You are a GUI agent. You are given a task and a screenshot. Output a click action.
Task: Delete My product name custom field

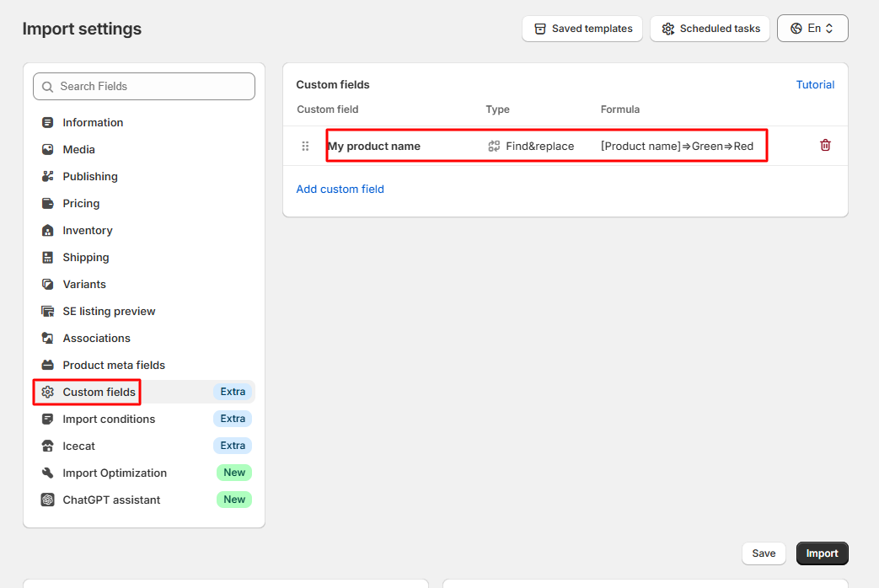coord(825,145)
